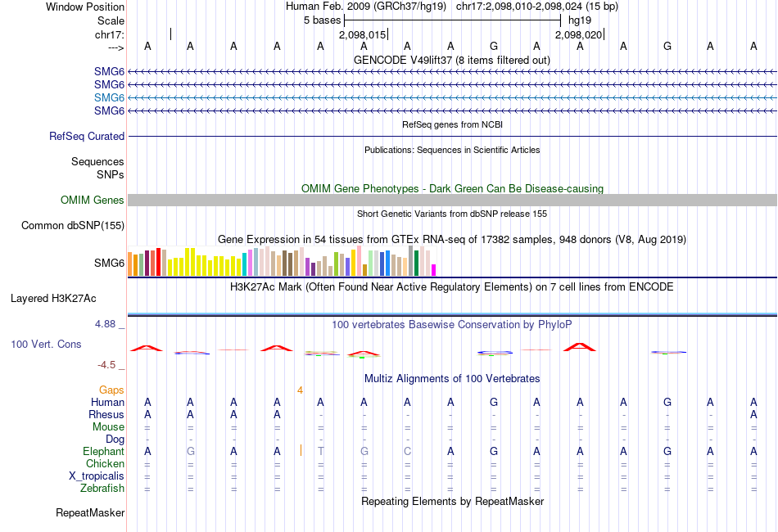Click the Chicken alignment row label

point(105,463)
